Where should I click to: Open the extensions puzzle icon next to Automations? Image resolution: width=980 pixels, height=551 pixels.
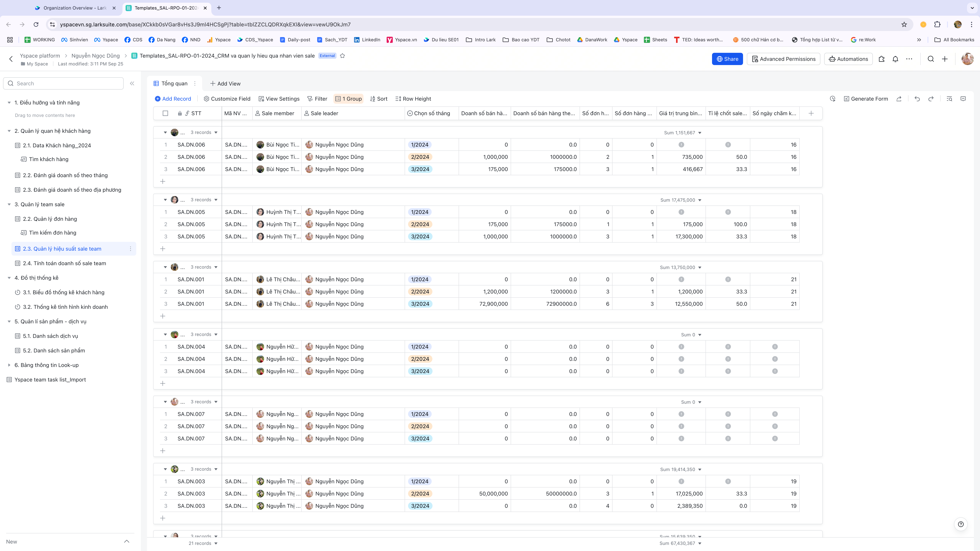point(881,59)
